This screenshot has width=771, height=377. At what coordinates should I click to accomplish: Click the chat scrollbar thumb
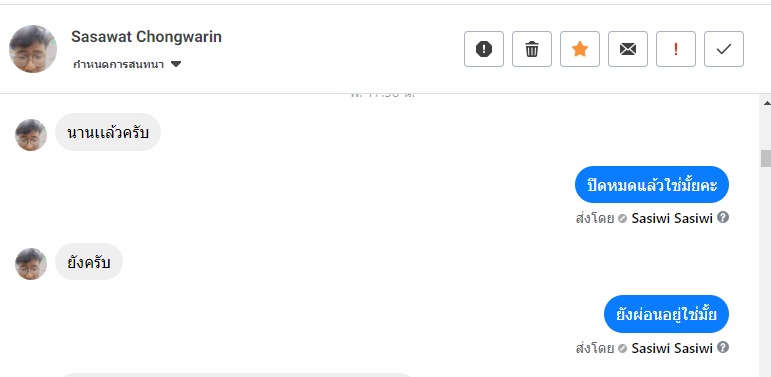pyautogui.click(x=766, y=159)
